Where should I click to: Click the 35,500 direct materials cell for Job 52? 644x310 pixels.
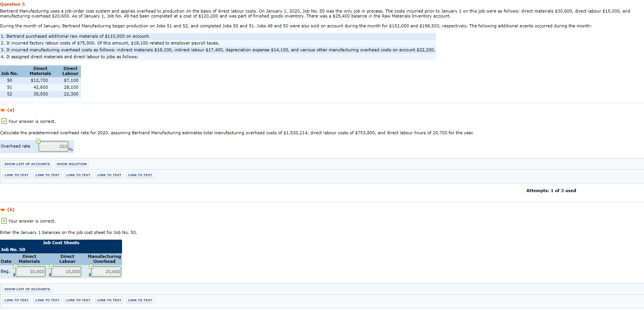click(x=41, y=94)
